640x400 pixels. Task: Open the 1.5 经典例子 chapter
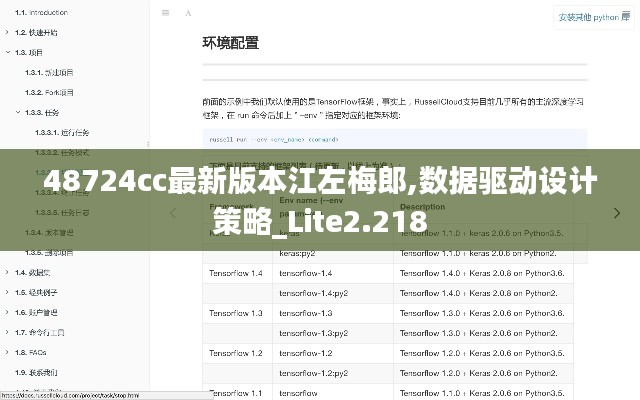[x=36, y=293]
